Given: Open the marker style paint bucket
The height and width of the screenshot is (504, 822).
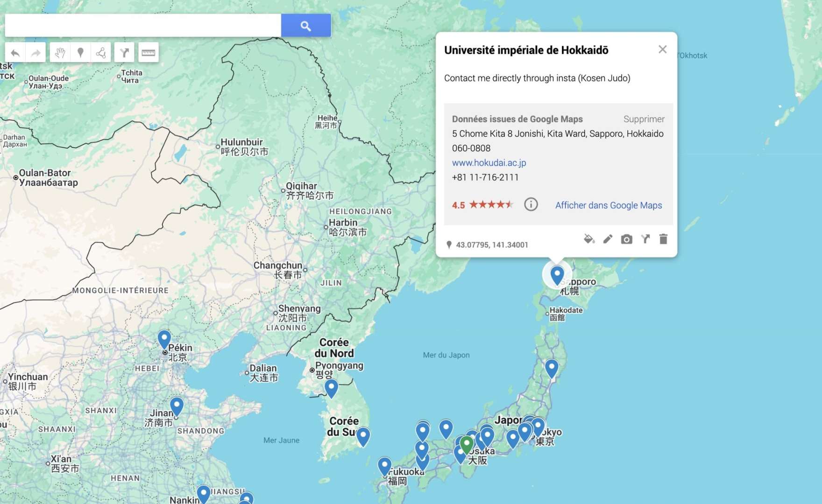Looking at the screenshot, I should coord(589,239).
